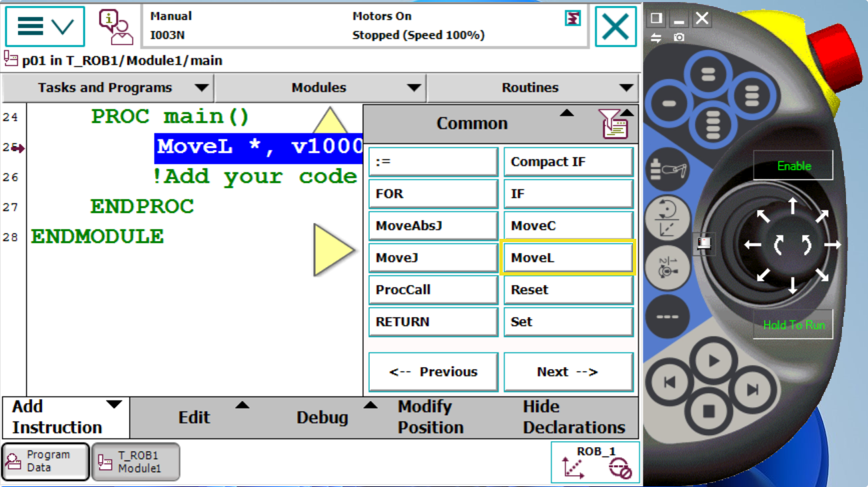Open the ABB main menu button
The image size is (868, 487).
point(45,27)
